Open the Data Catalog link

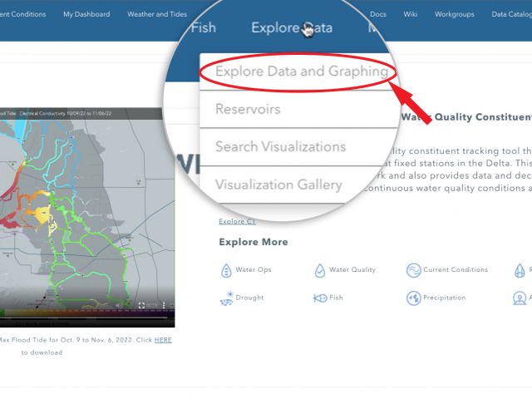point(512,14)
